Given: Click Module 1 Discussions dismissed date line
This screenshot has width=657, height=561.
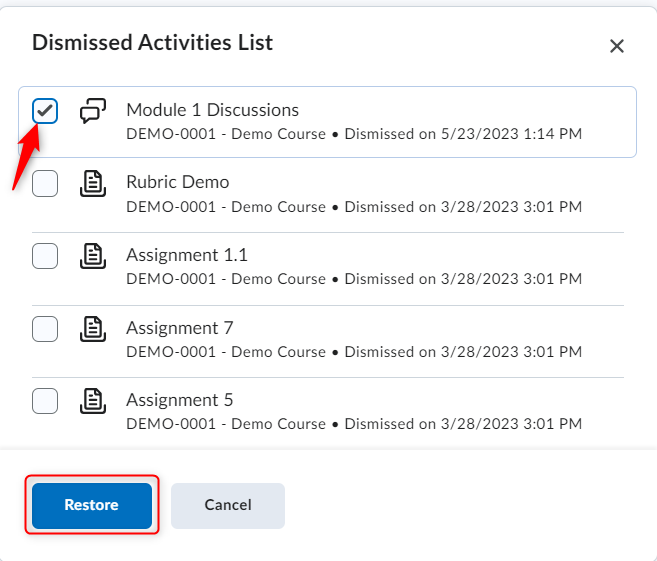Looking at the screenshot, I should 354,134.
